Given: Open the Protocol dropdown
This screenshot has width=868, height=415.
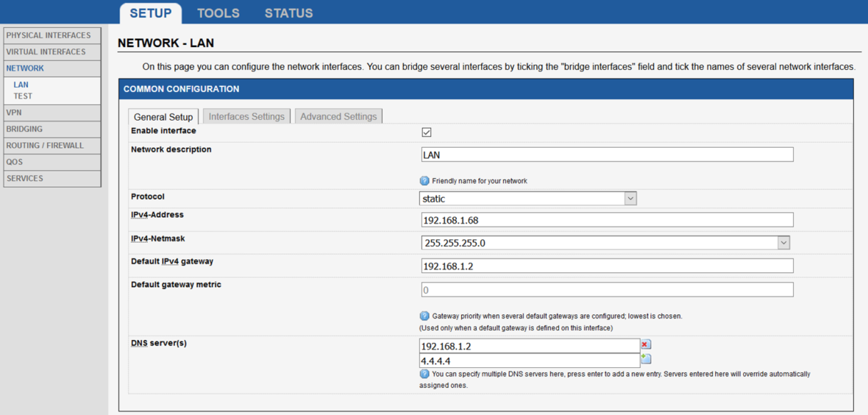Looking at the screenshot, I should pyautogui.click(x=527, y=199).
